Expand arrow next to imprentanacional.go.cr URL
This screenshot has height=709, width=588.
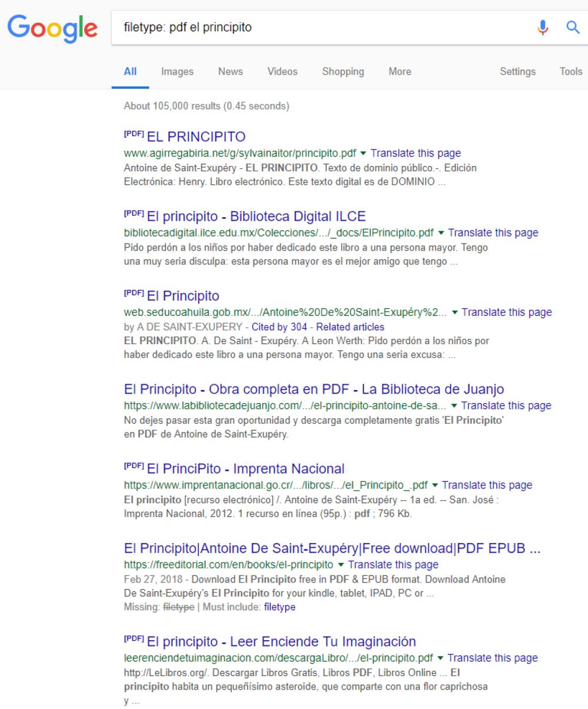coord(435,485)
